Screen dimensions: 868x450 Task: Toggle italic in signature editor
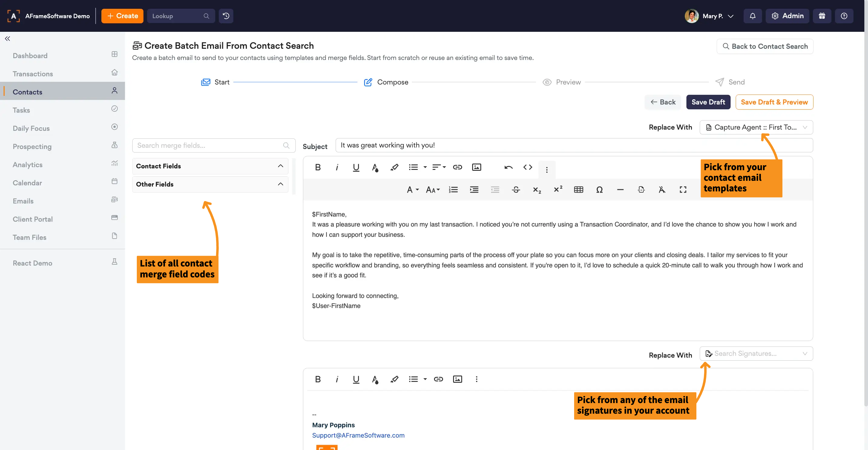[x=337, y=379]
